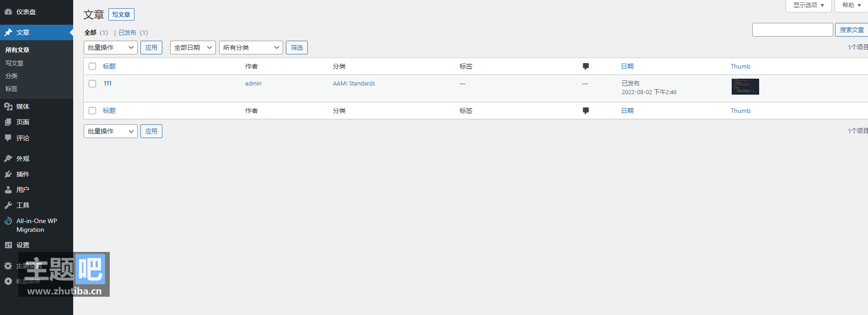Viewport: 868px width, 315px height.
Task: Click the collapse menu arrow icon
Action: [8, 281]
